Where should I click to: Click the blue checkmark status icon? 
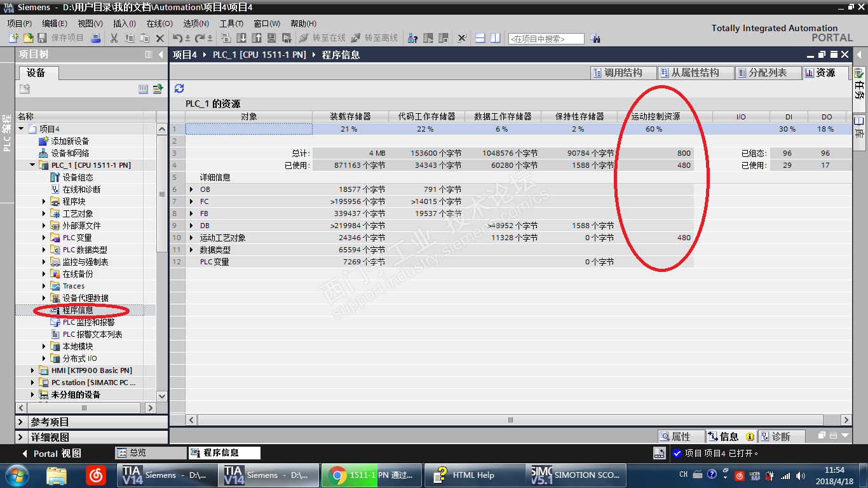click(x=677, y=453)
